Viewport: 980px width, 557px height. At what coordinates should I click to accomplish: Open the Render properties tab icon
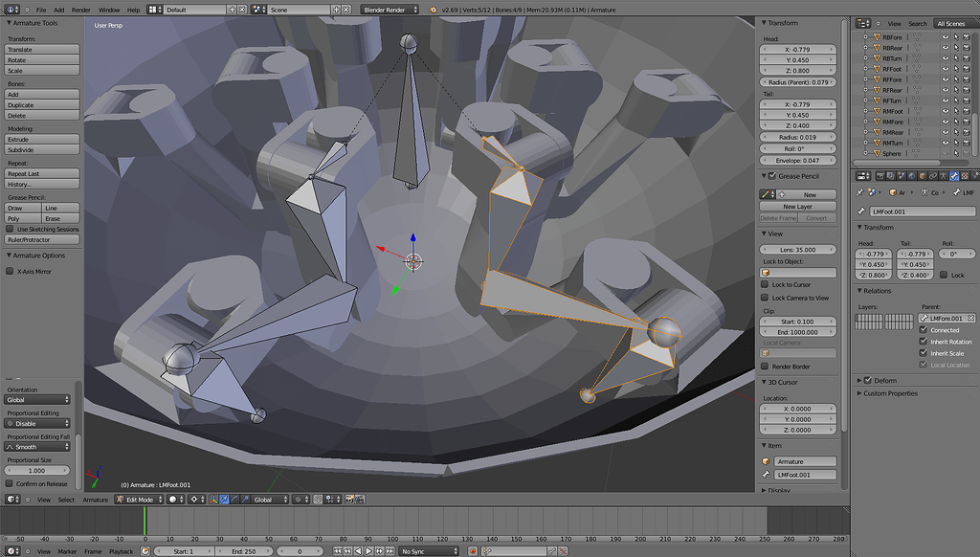click(880, 176)
